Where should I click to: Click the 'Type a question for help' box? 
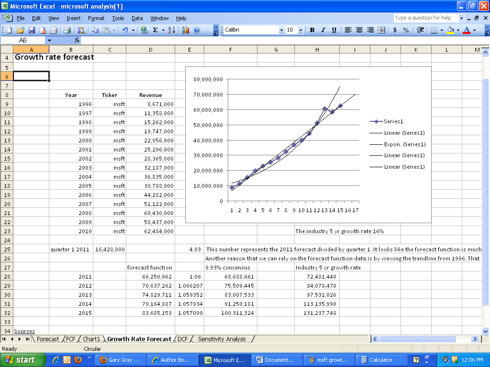426,18
